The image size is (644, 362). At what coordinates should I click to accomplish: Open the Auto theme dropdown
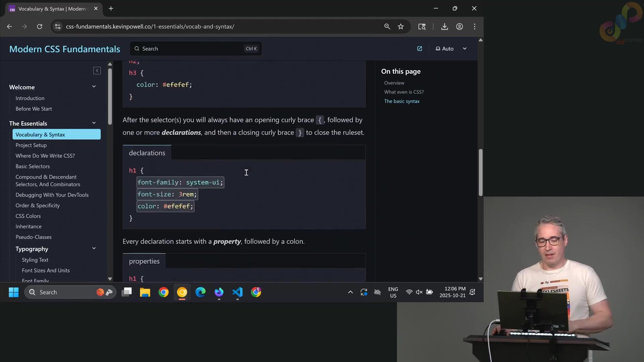pyautogui.click(x=451, y=49)
